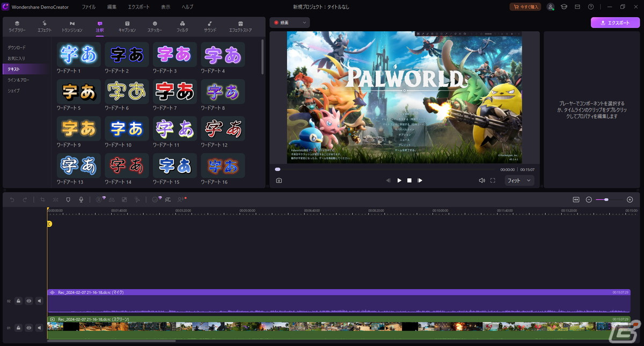Click the premium face avatar icon in timeline toolbar

(156, 199)
